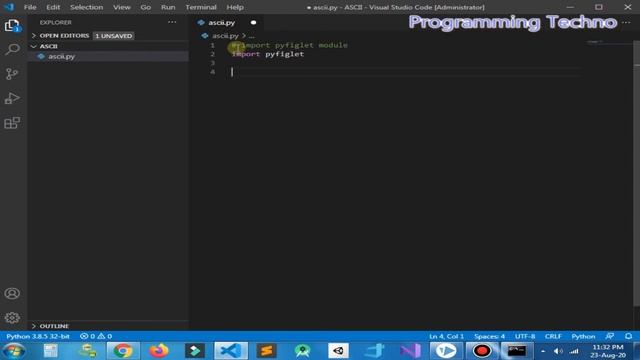The width and height of the screenshot is (640, 360).
Task: Click ascii.py in the breadcrumb bar
Action: tap(225, 36)
